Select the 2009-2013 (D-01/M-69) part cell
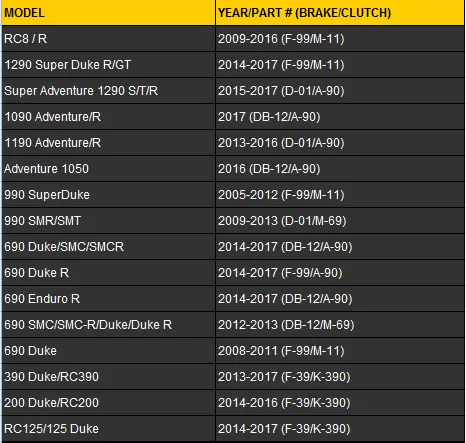The height and width of the screenshot is (443, 466). point(340,221)
